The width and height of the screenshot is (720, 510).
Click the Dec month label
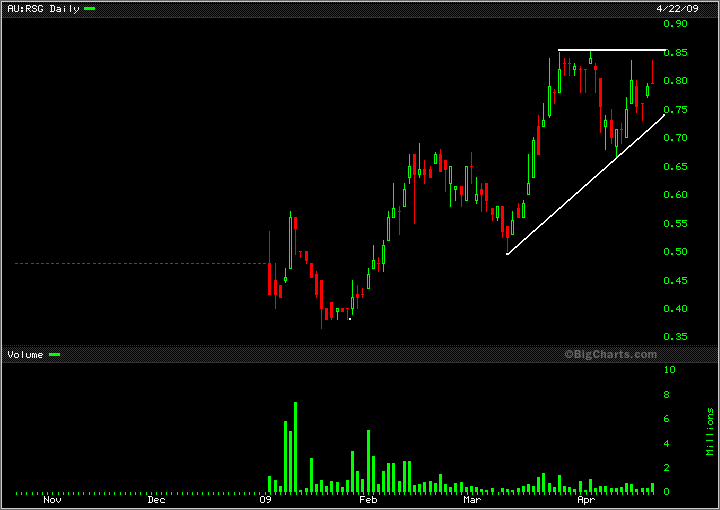[157, 500]
